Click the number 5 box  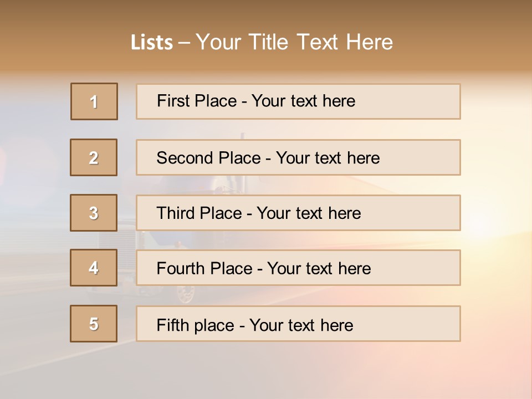coord(94,324)
